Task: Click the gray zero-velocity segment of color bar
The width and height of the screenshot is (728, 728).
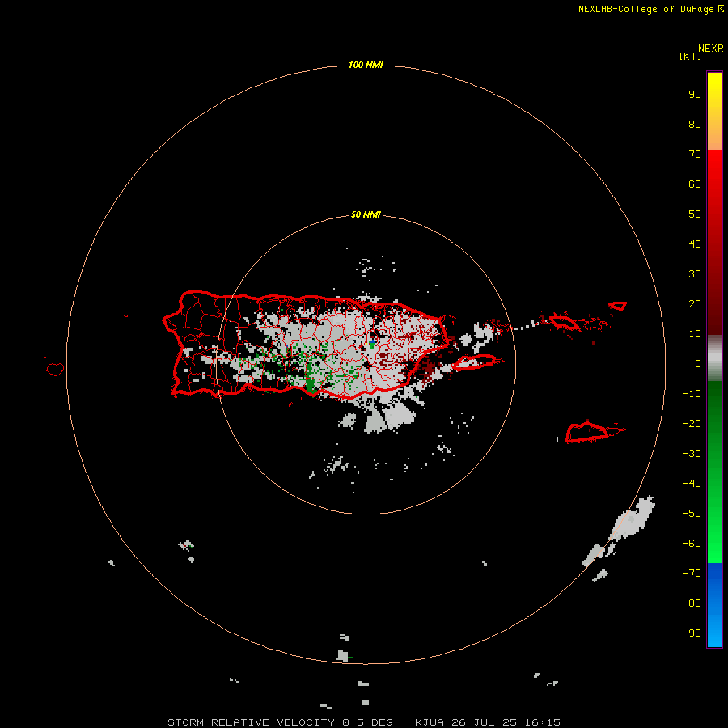Action: point(714,358)
